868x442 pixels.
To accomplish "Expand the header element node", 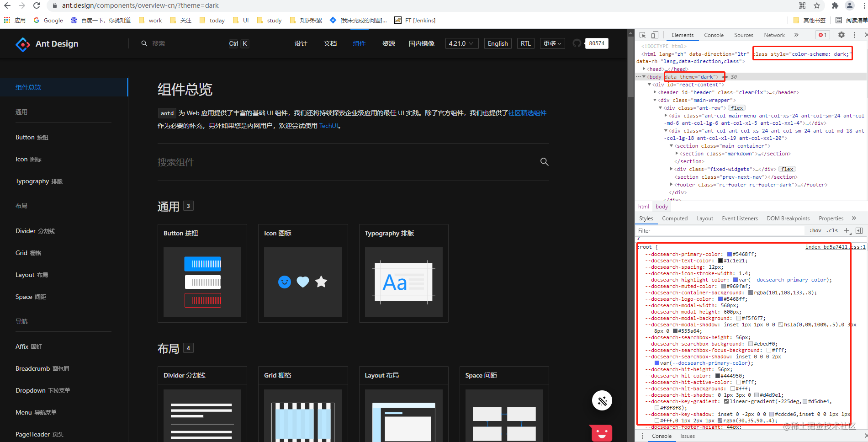I will coord(655,92).
